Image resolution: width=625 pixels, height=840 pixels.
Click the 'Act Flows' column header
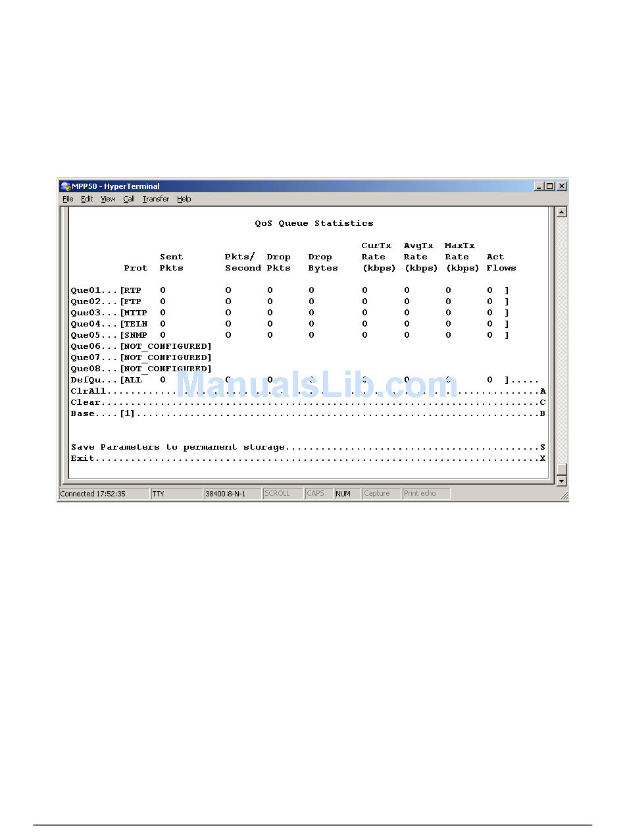coord(501,263)
